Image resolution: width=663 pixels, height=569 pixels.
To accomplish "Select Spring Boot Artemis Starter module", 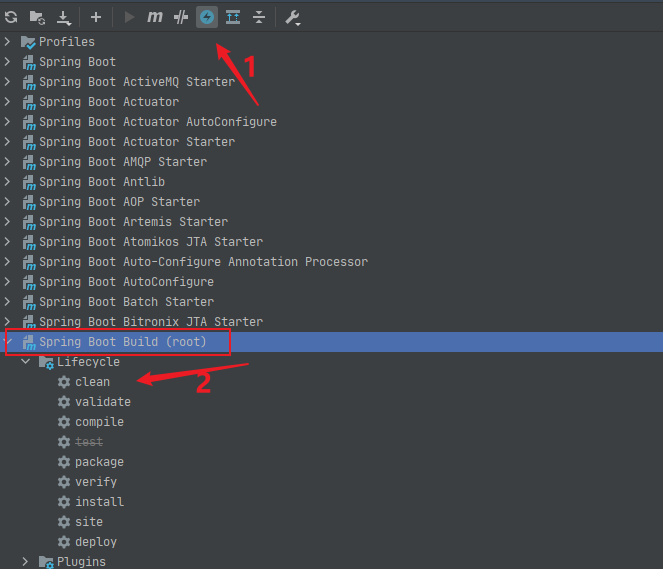I will [134, 222].
